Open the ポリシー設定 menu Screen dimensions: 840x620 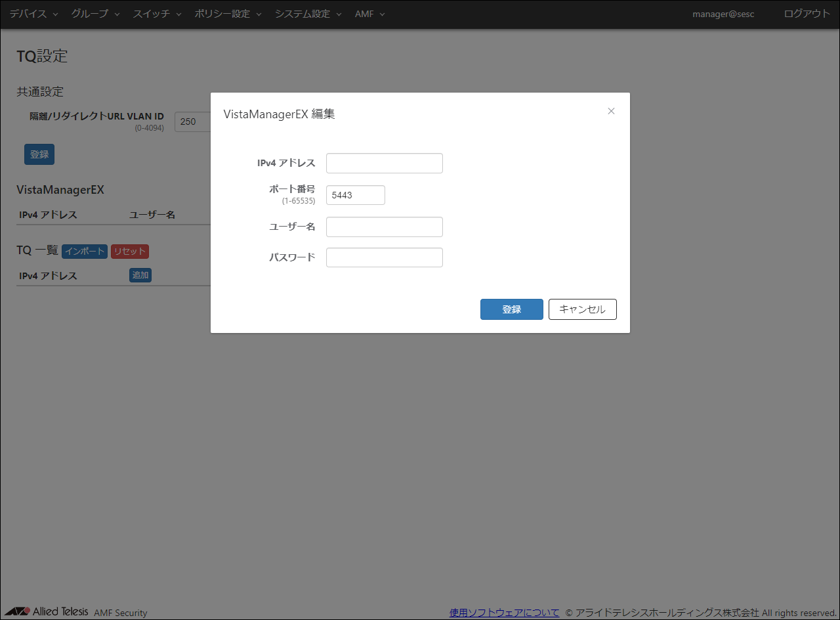tap(228, 14)
